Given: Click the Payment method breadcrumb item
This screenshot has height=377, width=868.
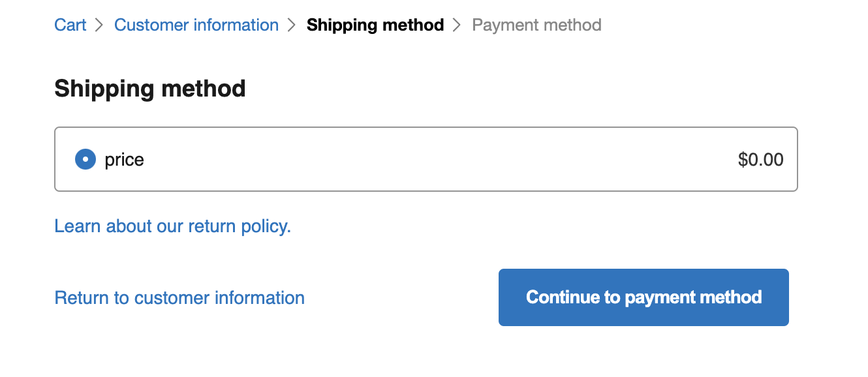Looking at the screenshot, I should point(536,25).
